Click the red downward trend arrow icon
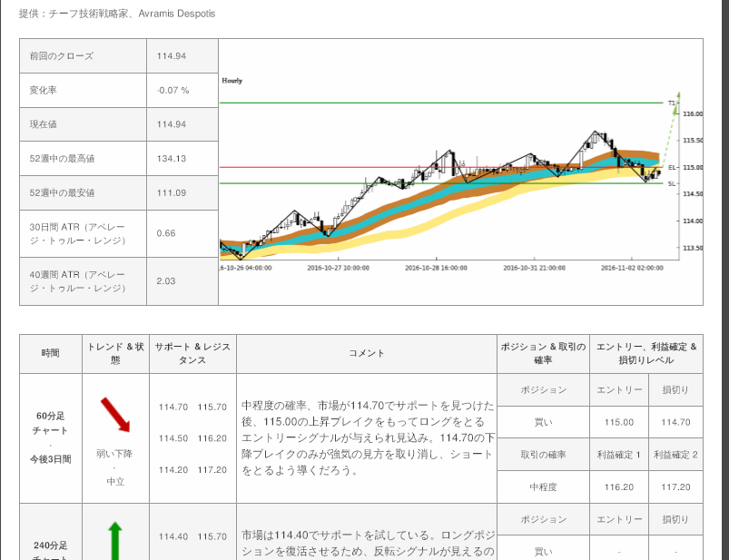Image resolution: width=729 pixels, height=560 pixels. tap(115, 415)
